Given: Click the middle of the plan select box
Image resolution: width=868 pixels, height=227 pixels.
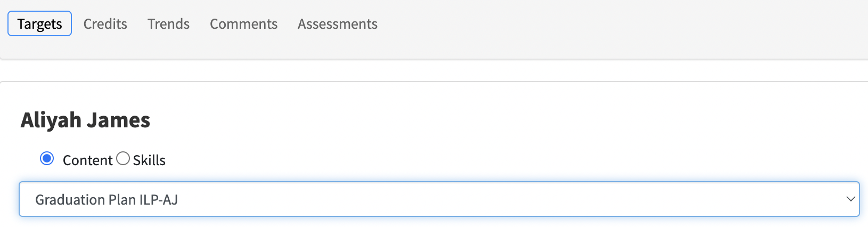Looking at the screenshot, I should pyautogui.click(x=439, y=199).
